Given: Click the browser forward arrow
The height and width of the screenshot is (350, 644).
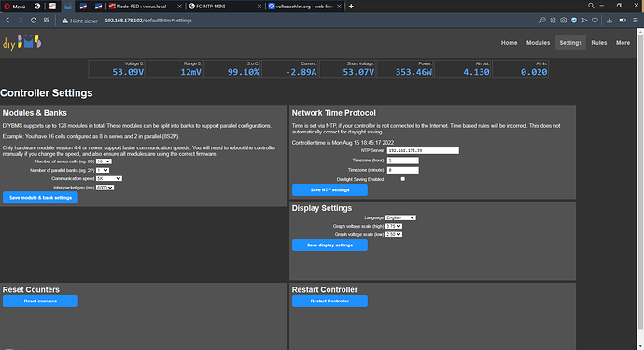Looking at the screenshot, I should [x=21, y=21].
